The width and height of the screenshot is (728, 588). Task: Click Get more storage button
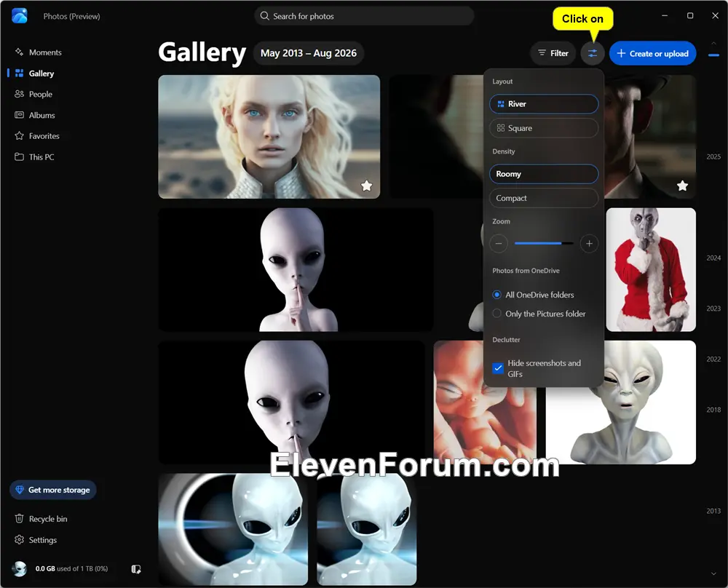(53, 490)
